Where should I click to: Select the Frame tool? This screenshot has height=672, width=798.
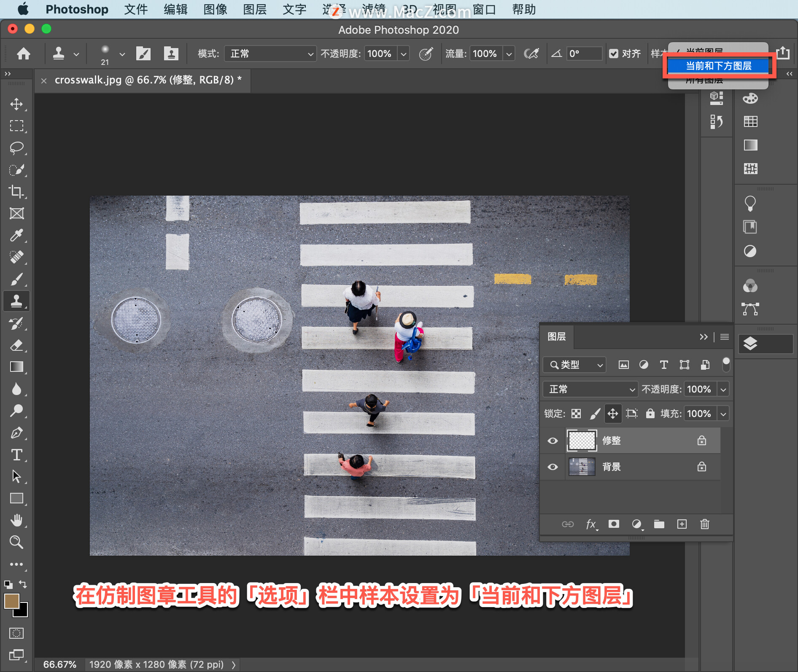coord(16,213)
